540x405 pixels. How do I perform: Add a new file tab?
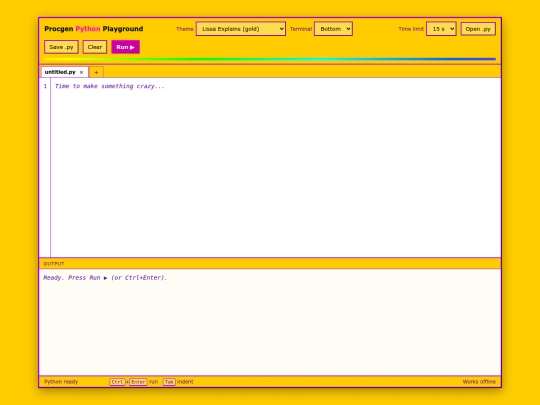pyautogui.click(x=96, y=72)
